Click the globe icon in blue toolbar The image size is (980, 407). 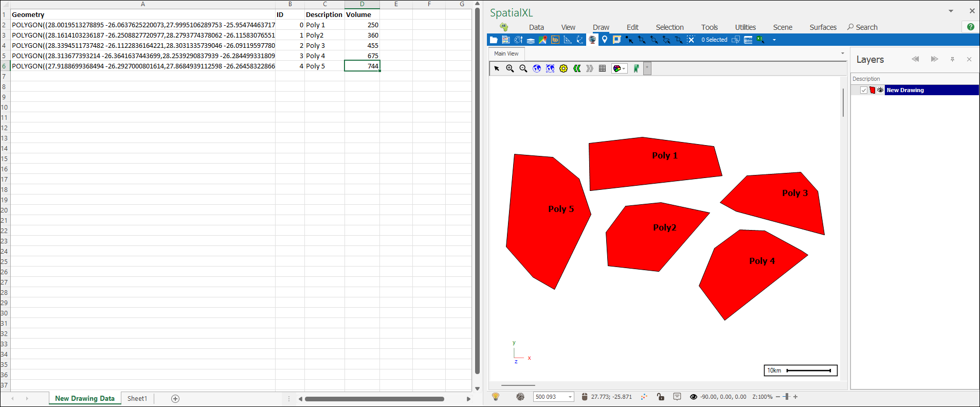click(592, 40)
